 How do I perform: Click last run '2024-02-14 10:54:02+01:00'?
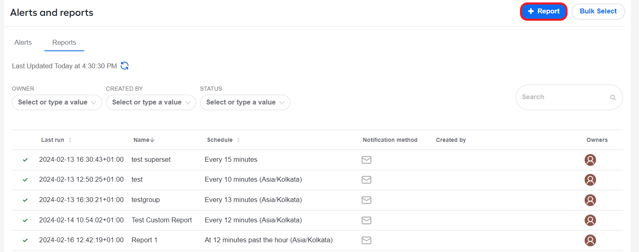pos(81,220)
